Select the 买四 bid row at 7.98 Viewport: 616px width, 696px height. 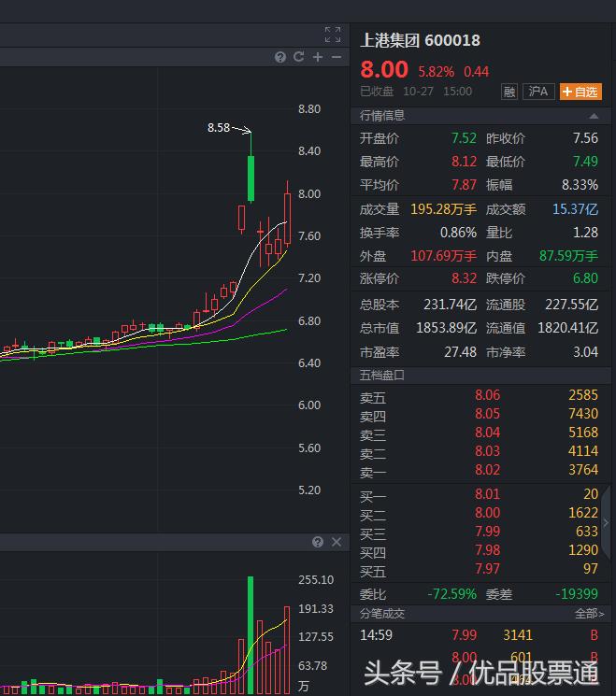point(480,550)
